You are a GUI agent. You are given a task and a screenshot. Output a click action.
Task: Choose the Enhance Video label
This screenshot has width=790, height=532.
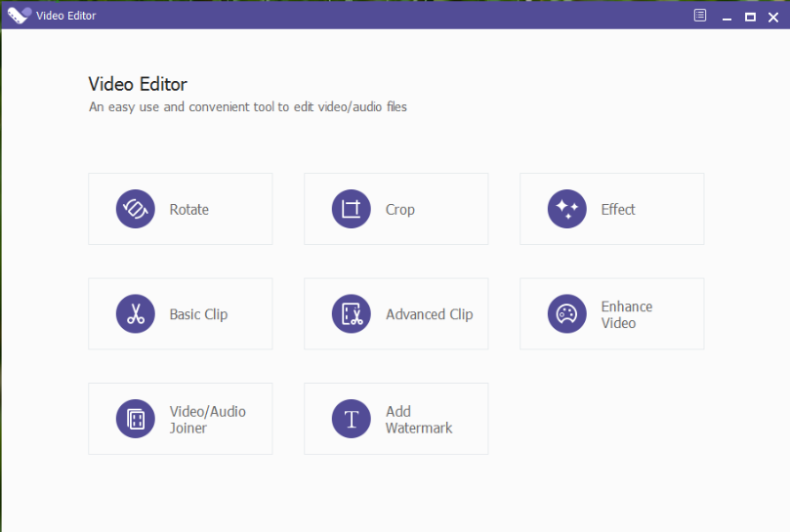coord(626,314)
